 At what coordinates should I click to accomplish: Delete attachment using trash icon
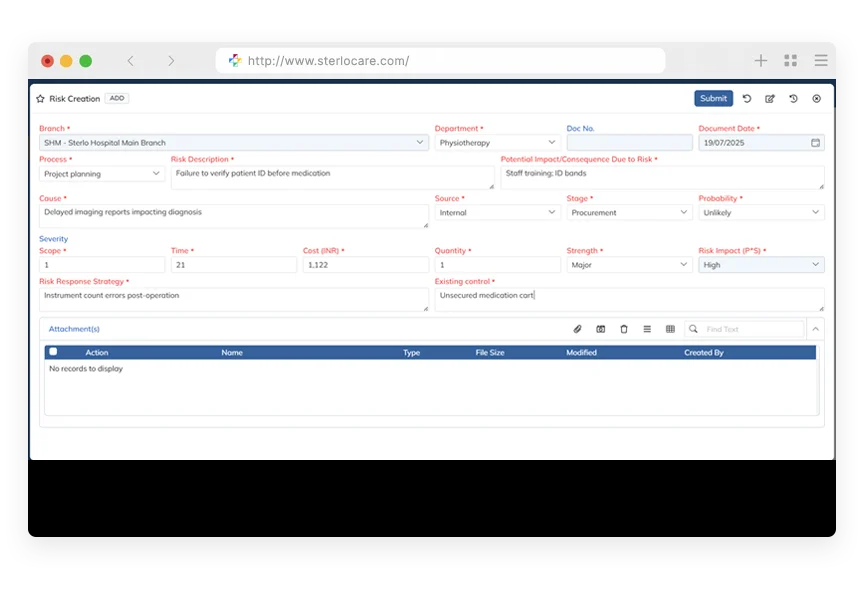pyautogui.click(x=624, y=329)
